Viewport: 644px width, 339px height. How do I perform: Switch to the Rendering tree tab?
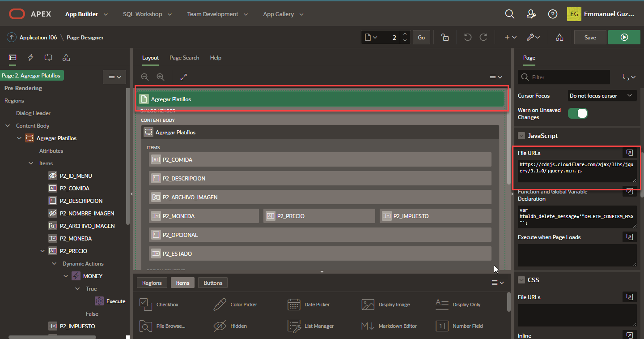point(13,57)
